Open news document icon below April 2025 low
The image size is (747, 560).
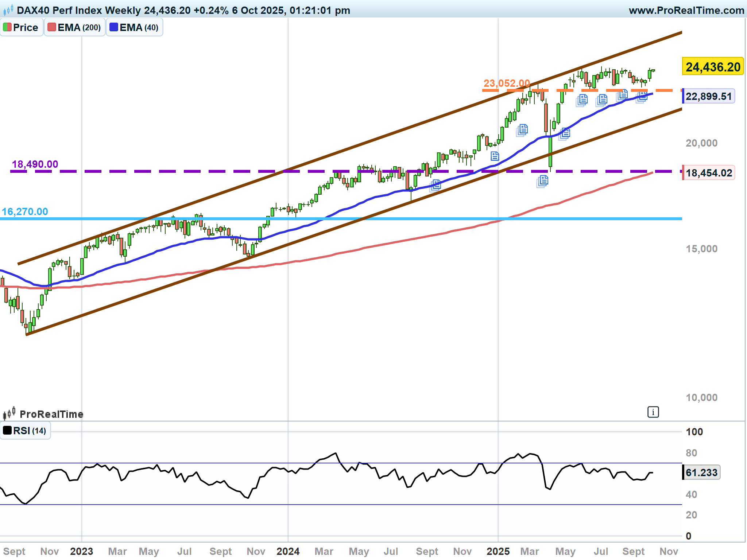click(543, 180)
